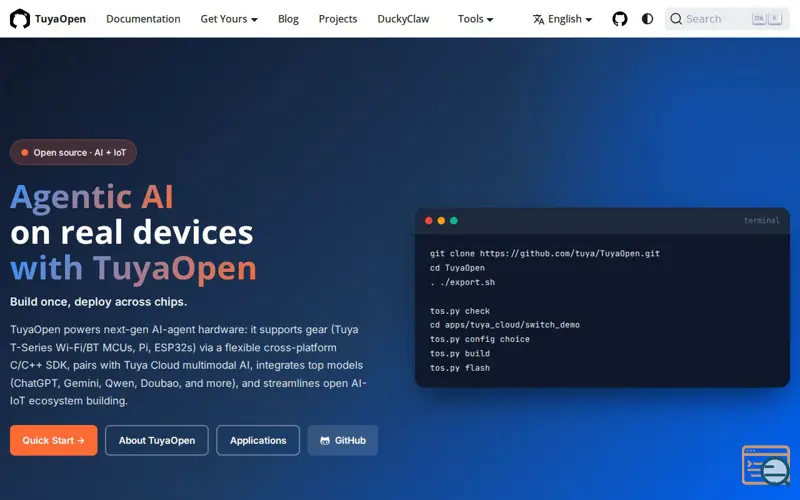
Task: Click the Ctrl key hint in search
Action: [759, 19]
